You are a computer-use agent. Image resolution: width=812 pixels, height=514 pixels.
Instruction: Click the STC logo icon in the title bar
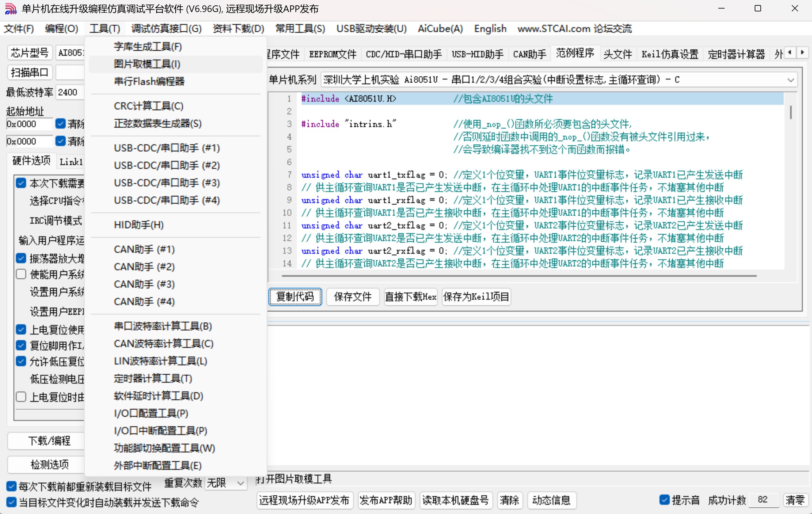[10, 9]
